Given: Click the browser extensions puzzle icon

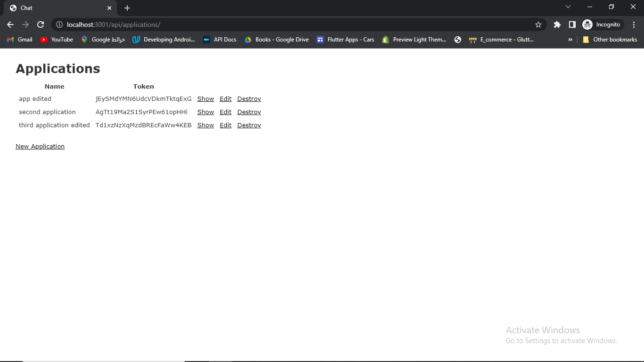Looking at the screenshot, I should (x=557, y=24).
